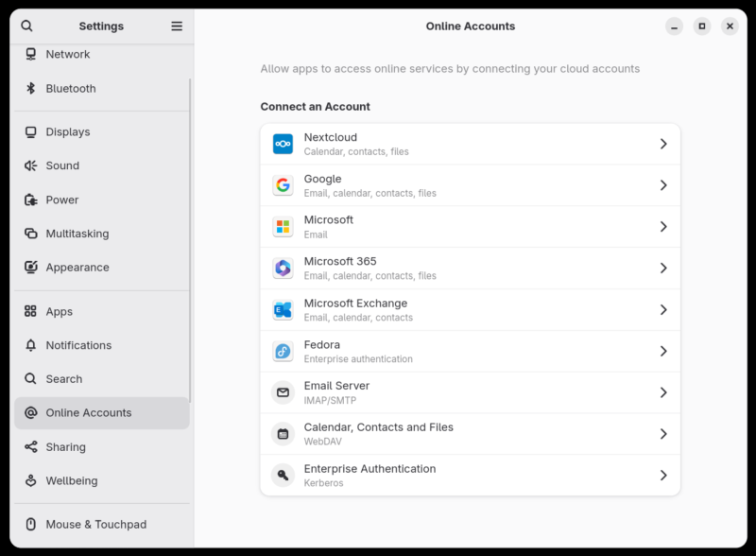Image resolution: width=756 pixels, height=556 pixels.
Task: Click the Apps grid icon
Action: click(30, 311)
